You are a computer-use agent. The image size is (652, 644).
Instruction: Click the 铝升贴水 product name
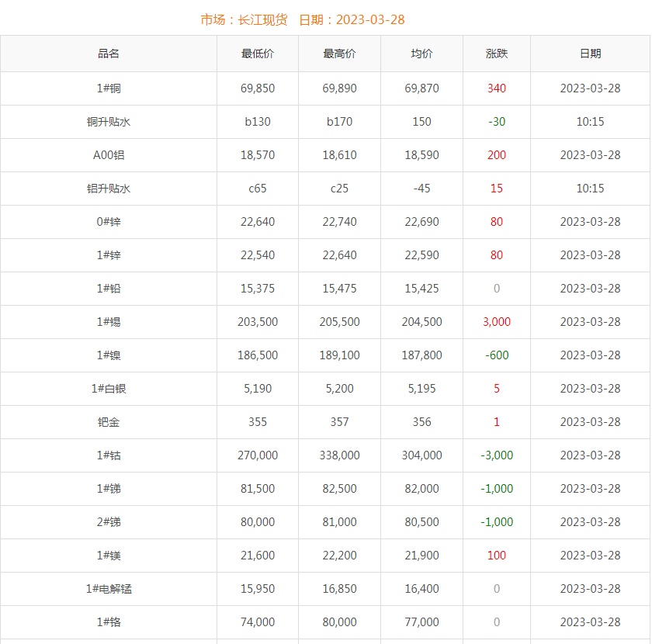point(109,189)
